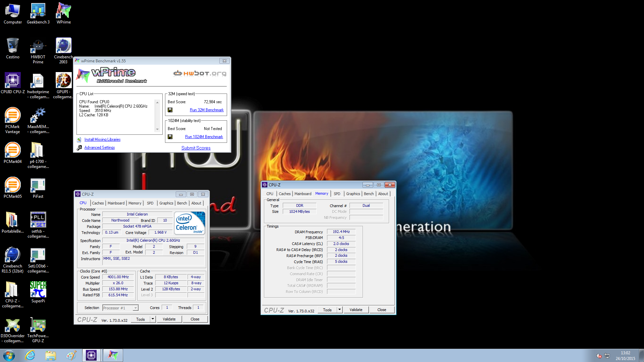
Task: Click DRAM Frequency value 192.4 MHz
Action: tap(341, 232)
